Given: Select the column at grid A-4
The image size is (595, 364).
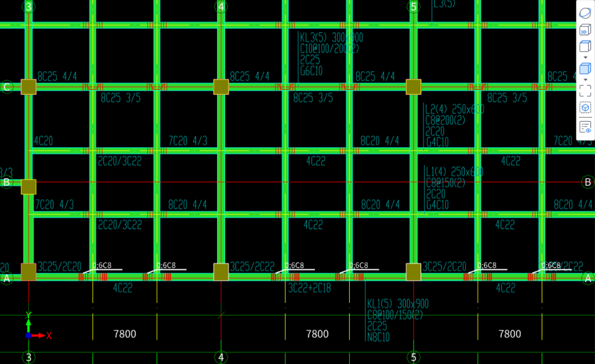Looking at the screenshot, I should coord(221,272).
